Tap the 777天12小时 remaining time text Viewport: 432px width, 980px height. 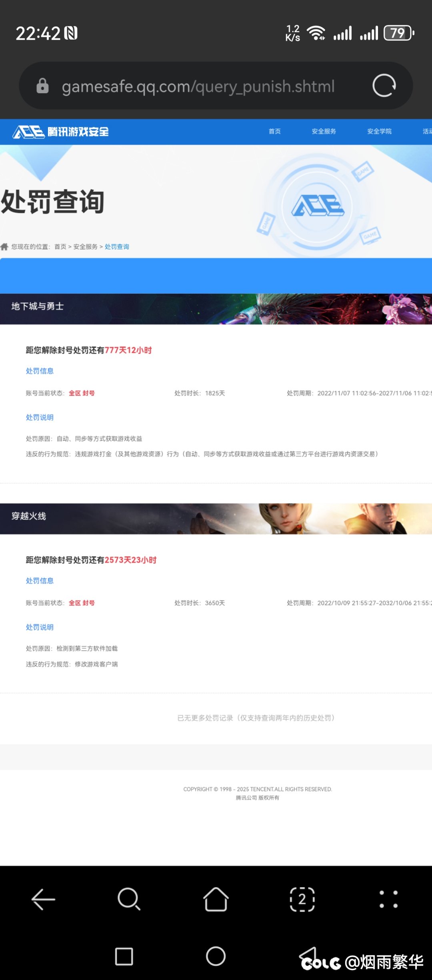[x=128, y=350]
